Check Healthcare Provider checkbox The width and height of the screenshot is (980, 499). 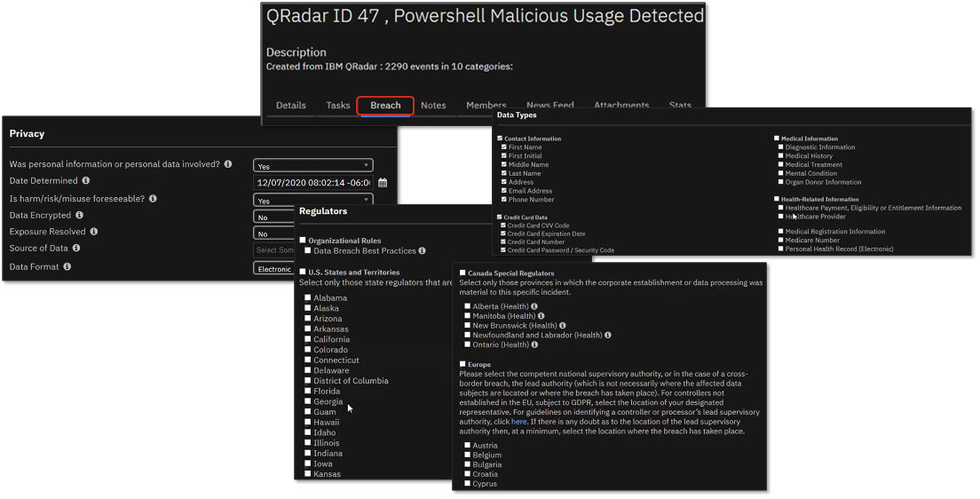780,217
